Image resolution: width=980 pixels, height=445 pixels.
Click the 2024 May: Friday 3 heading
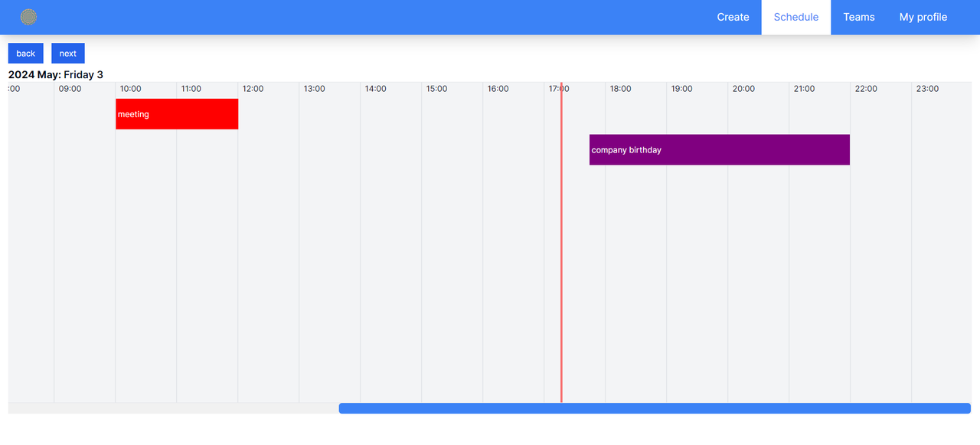click(x=56, y=74)
